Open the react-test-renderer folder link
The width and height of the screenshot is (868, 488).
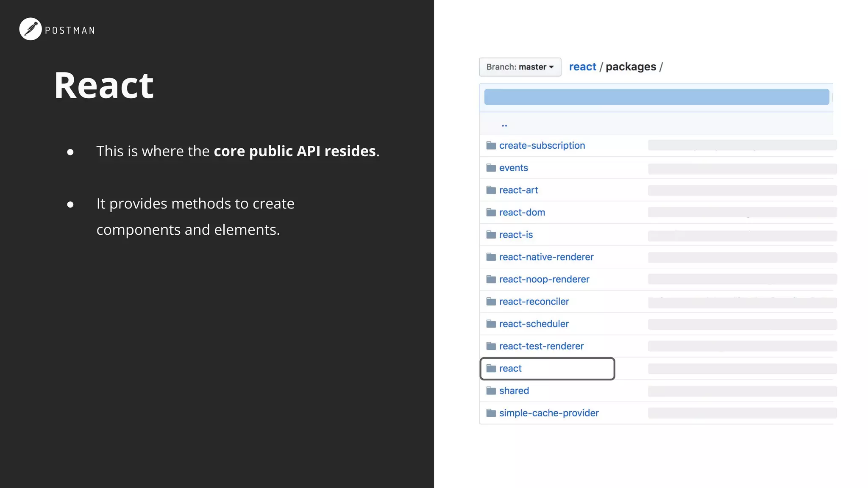pyautogui.click(x=541, y=346)
